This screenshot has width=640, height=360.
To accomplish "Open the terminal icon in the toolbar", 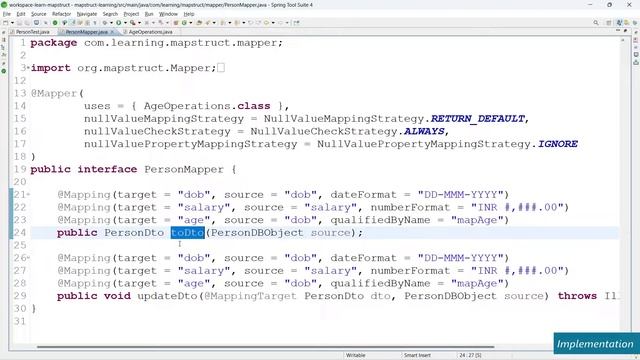I will (36, 23).
